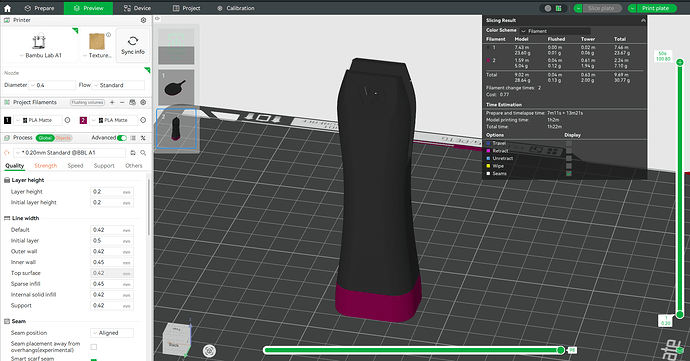Toggle Seam placement away from overhangs checkbox

pos(94,347)
